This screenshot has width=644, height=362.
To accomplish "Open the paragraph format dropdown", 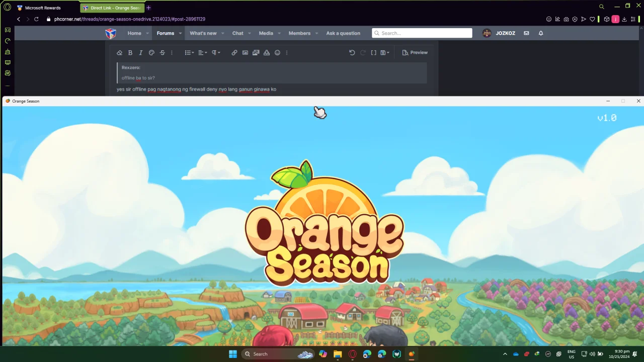I will (x=216, y=53).
